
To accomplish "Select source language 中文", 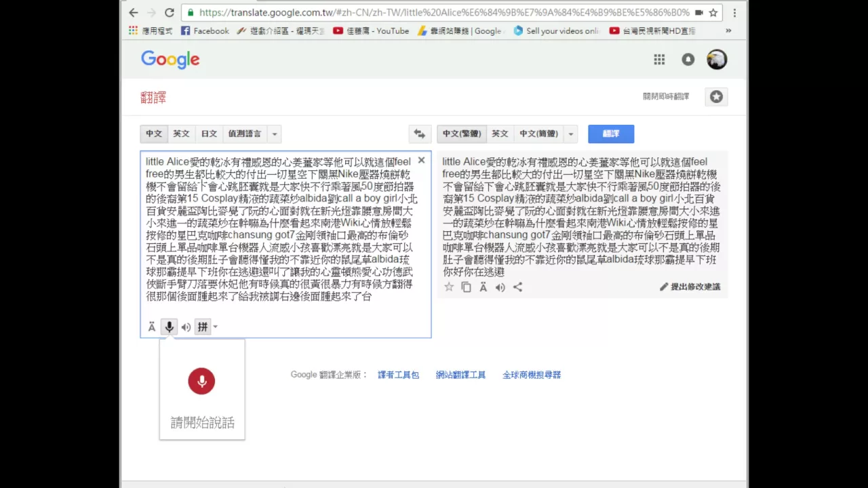I will [x=154, y=134].
